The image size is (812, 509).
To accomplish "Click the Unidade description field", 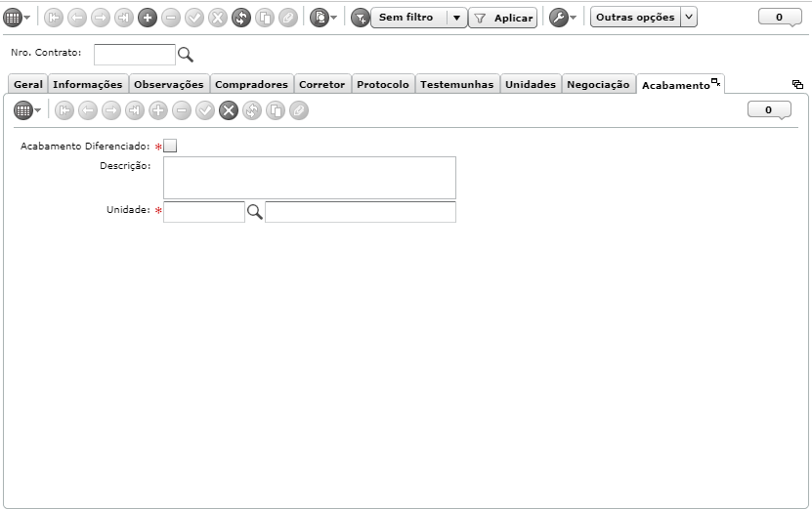I will pyautogui.click(x=361, y=212).
